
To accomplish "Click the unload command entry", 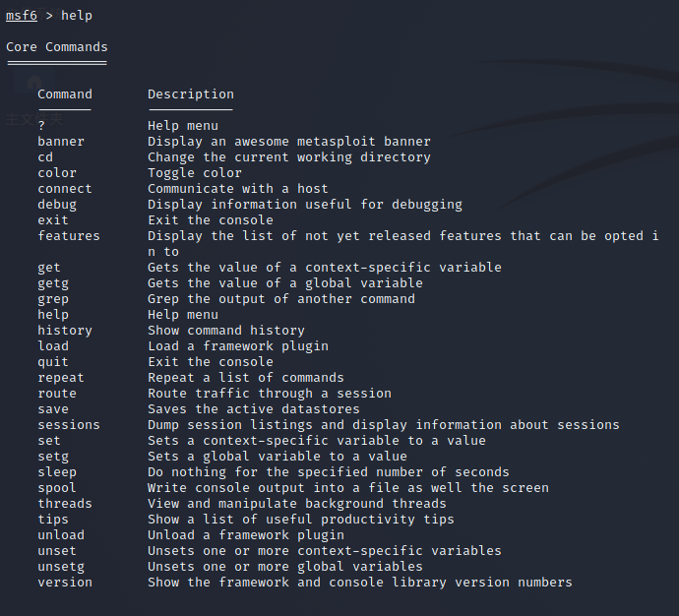I will click(61, 535).
